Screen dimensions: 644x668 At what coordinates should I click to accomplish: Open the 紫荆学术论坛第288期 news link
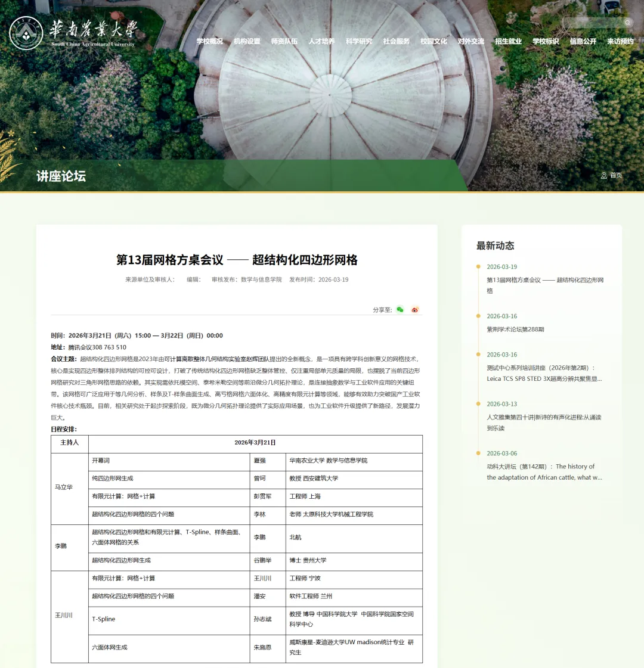coord(515,330)
